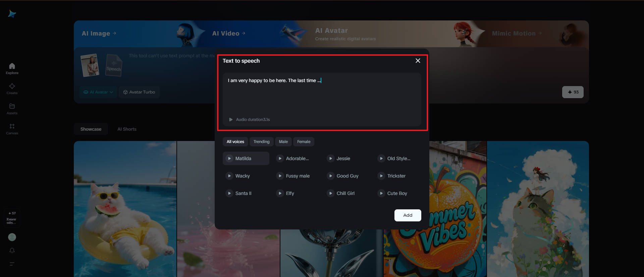
Task: Preview the Adorable voice
Action: pyautogui.click(x=280, y=158)
